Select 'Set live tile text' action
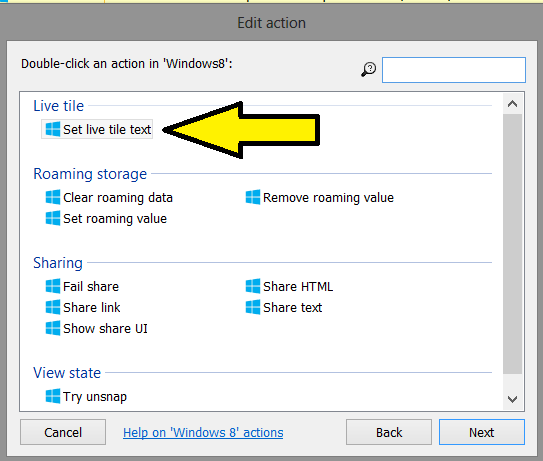 pyautogui.click(x=97, y=130)
